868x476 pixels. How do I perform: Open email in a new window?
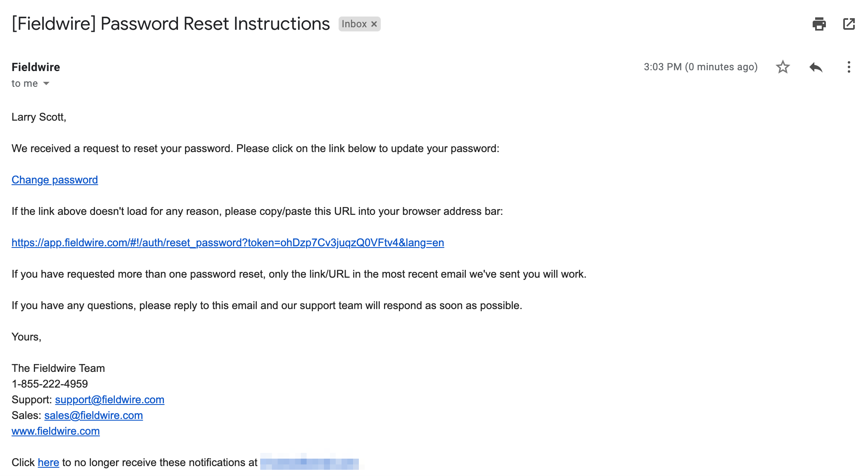pos(849,24)
